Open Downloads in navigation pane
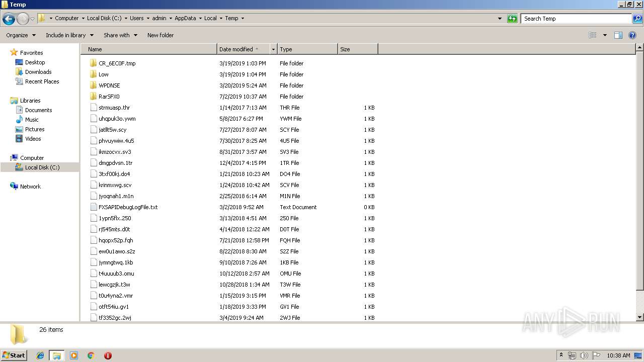Viewport: 644px width, 362px height. tap(38, 72)
